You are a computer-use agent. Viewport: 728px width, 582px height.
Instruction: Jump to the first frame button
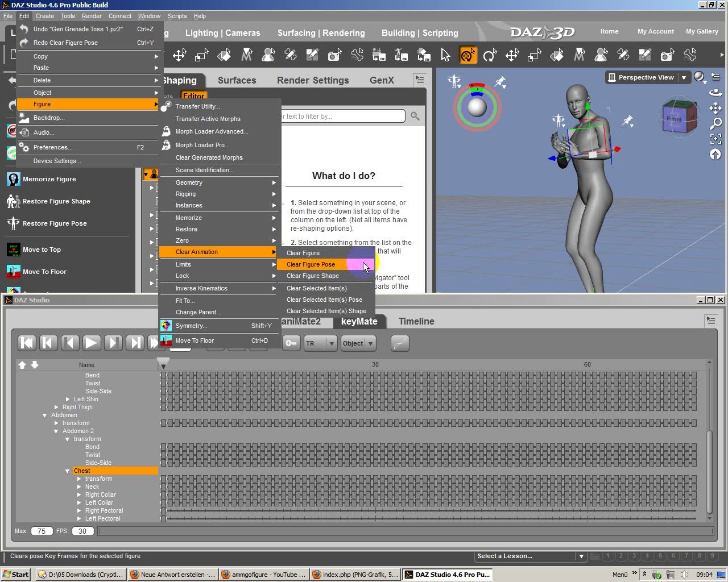27,343
